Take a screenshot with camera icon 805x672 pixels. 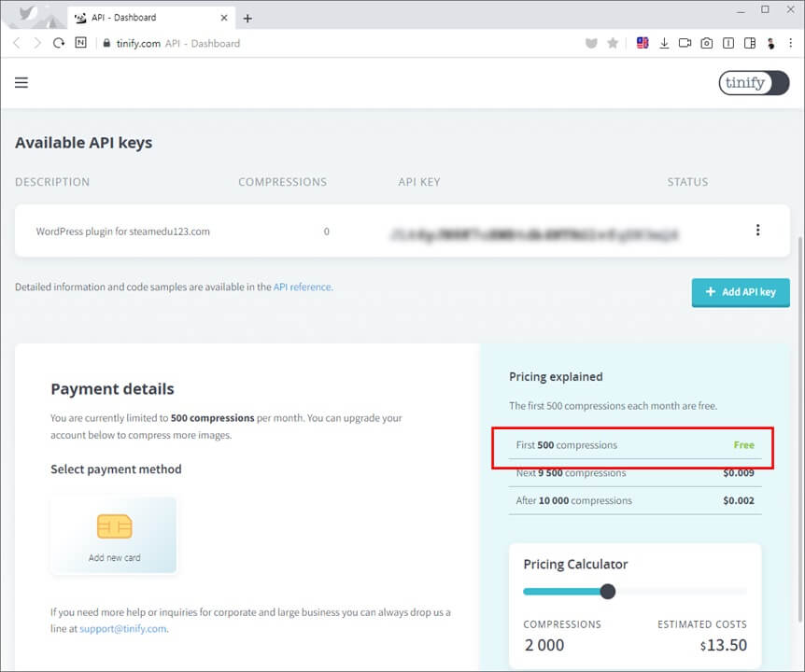coord(706,43)
